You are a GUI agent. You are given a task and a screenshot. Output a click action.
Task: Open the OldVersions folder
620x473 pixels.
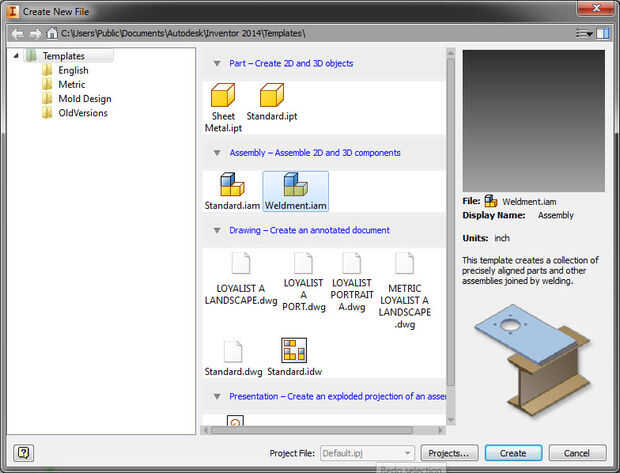(x=75, y=113)
